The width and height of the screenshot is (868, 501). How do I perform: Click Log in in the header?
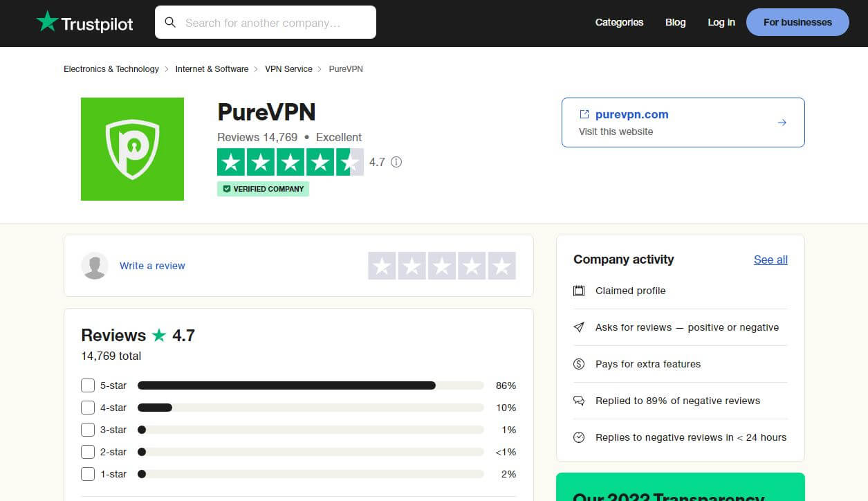721,22
